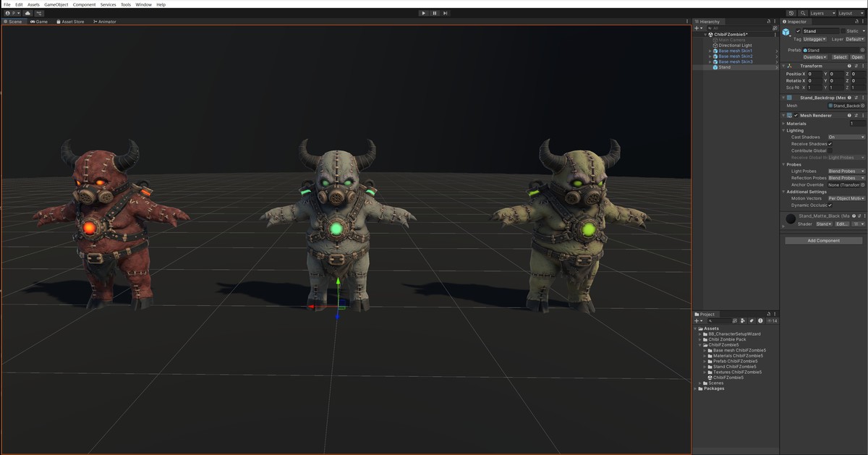Open the Window menu
Image resolution: width=868 pixels, height=455 pixels.
click(144, 4)
